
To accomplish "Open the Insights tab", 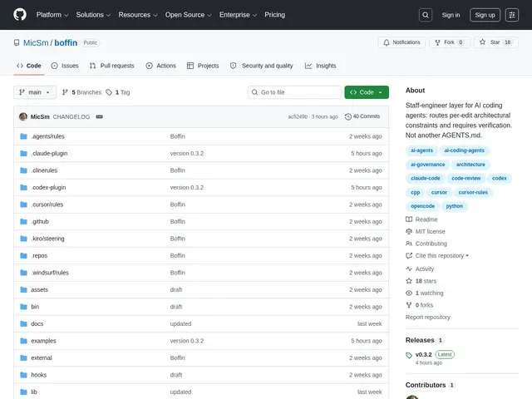I will tap(321, 66).
